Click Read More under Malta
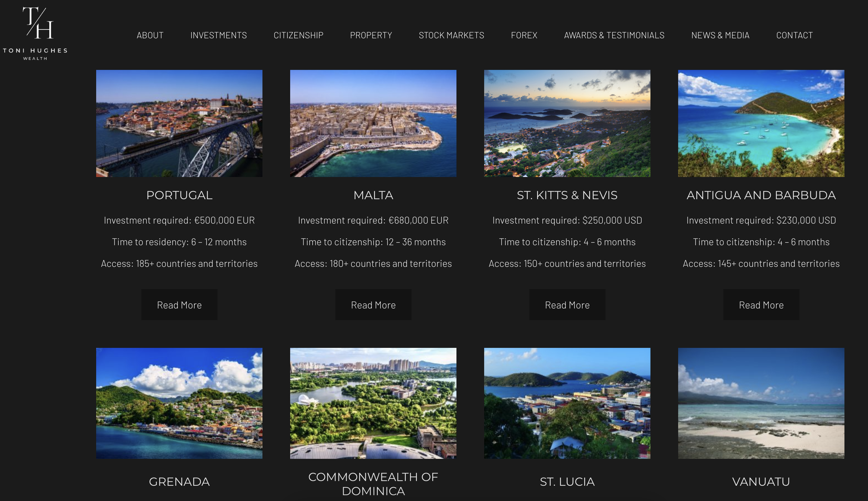This screenshot has height=501, width=868. (x=373, y=305)
